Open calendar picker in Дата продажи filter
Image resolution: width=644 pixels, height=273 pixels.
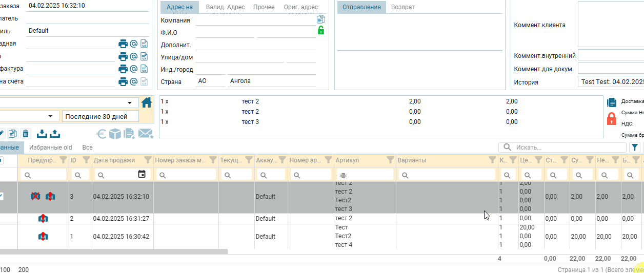point(142,174)
